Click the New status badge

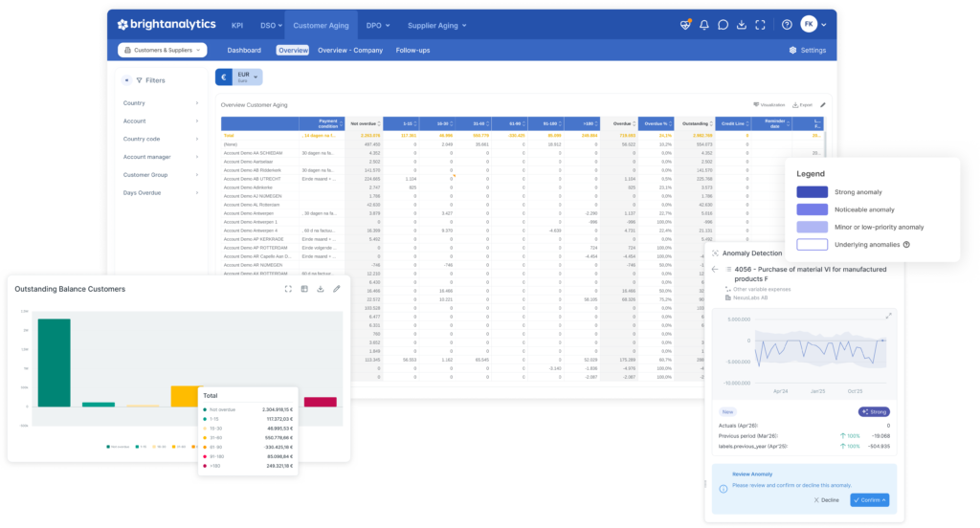pyautogui.click(x=727, y=411)
